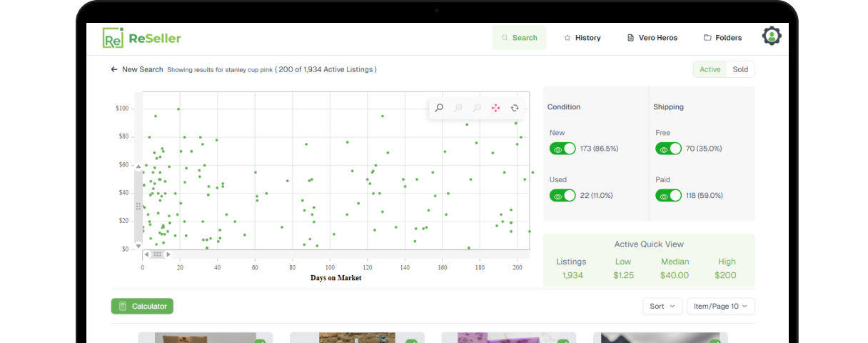Disable the Paid shipping toggle
Screen dimensions: 868x343
(668, 196)
